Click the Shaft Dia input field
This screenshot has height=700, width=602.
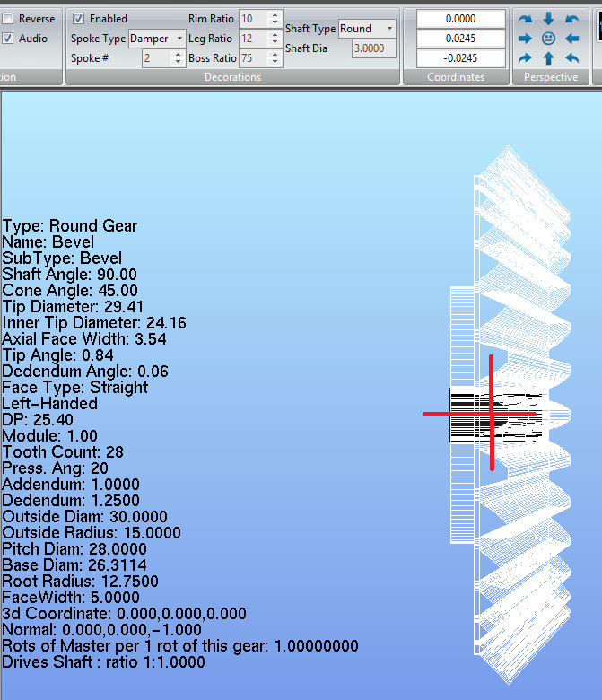tap(374, 48)
